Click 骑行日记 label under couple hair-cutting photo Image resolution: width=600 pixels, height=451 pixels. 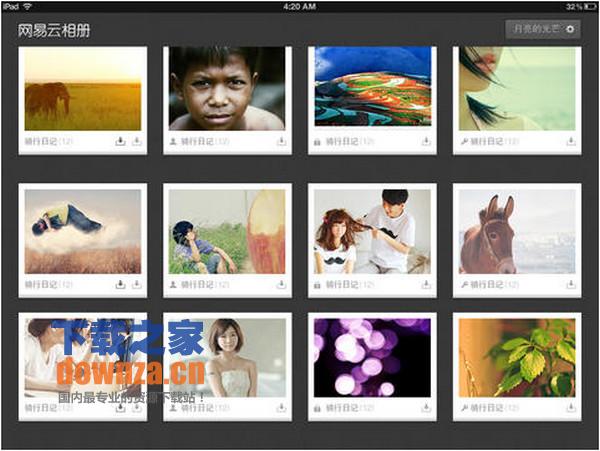coord(342,285)
